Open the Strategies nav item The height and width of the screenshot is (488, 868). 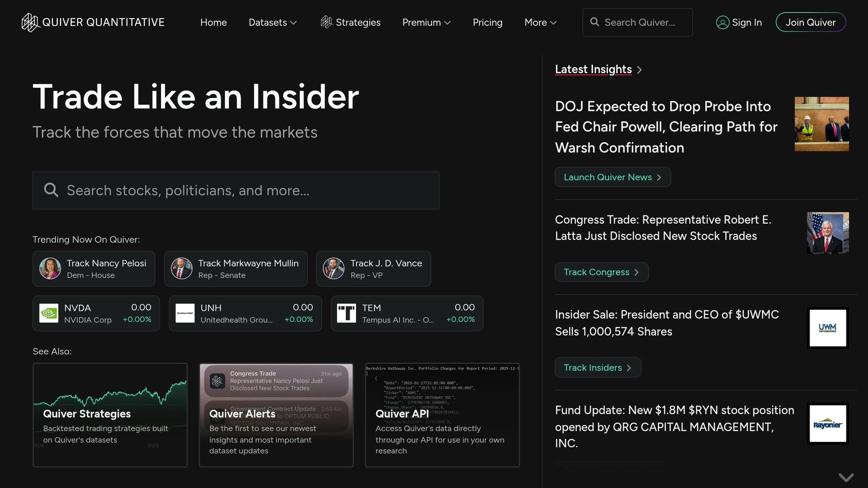pos(351,22)
